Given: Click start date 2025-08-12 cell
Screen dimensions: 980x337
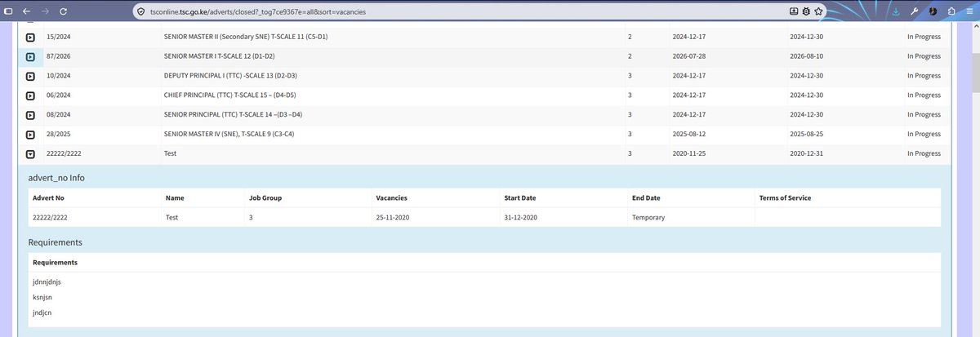Looking at the screenshot, I should click(689, 134).
